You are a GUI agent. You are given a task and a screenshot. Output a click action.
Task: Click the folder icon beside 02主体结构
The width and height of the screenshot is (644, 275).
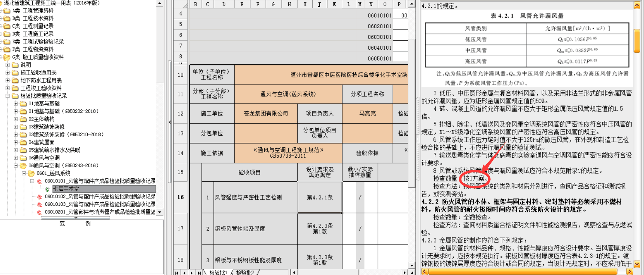23,119
